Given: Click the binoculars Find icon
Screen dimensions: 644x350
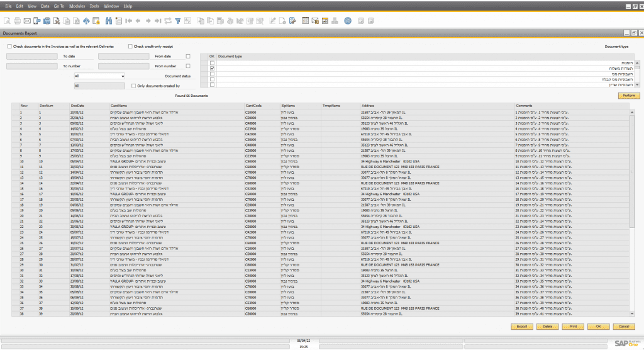Looking at the screenshot, I should (x=109, y=21).
